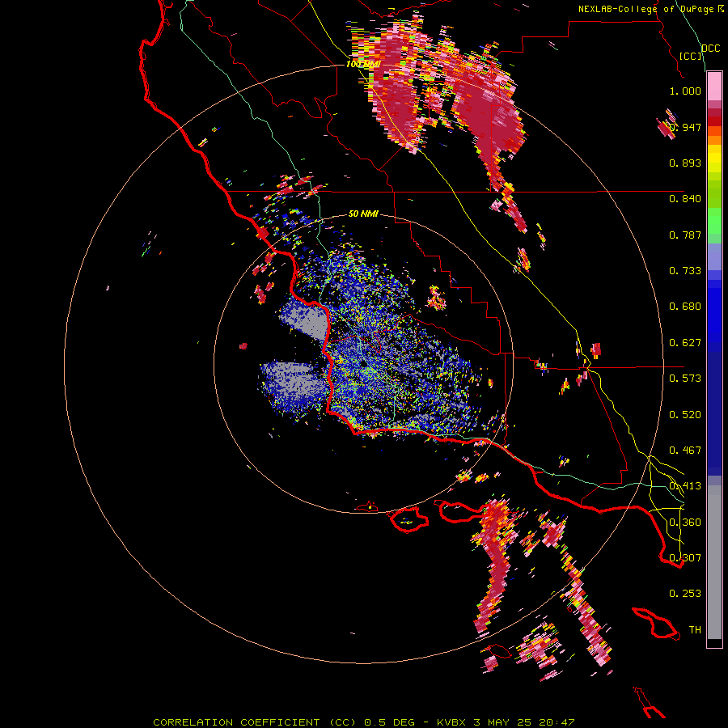Viewport: 728px width, 728px height.
Task: Pick the light pink color bar segment
Action: pyautogui.click(x=714, y=86)
